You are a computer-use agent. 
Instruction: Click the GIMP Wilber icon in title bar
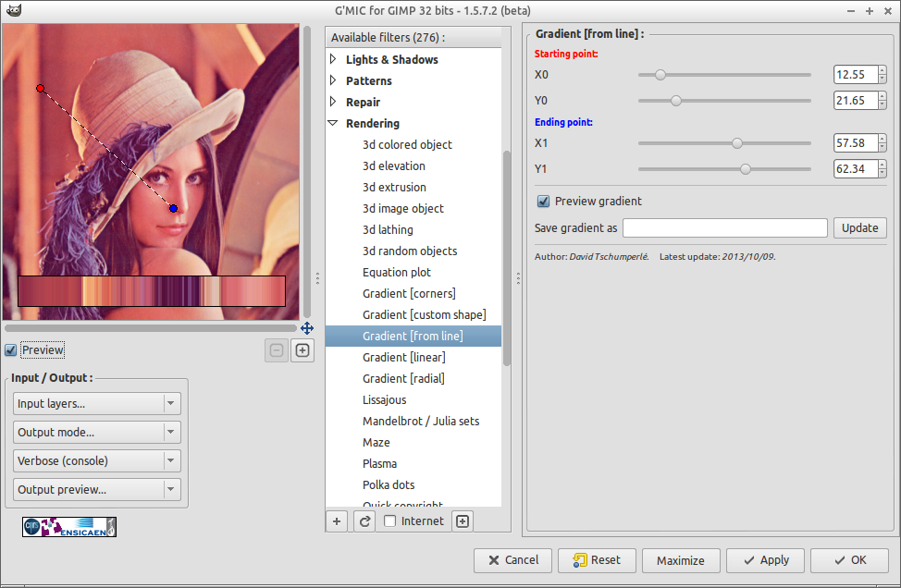coord(14,10)
